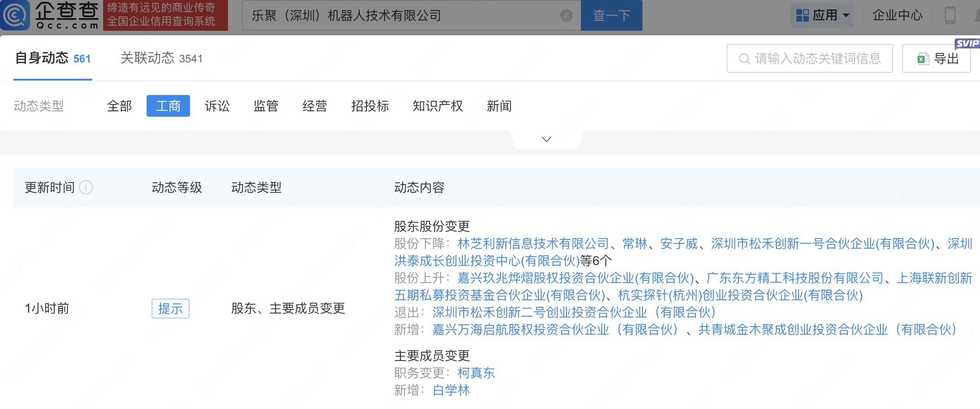Open the mobile phone icon in header
This screenshot has height=409, width=980.
pyautogui.click(x=950, y=15)
